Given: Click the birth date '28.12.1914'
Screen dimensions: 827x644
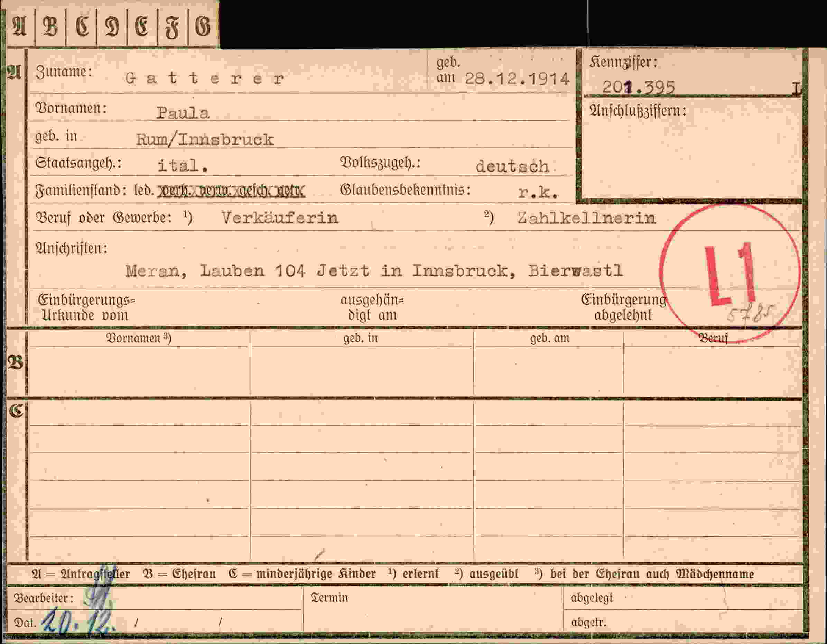Looking at the screenshot, I should click(x=517, y=79).
